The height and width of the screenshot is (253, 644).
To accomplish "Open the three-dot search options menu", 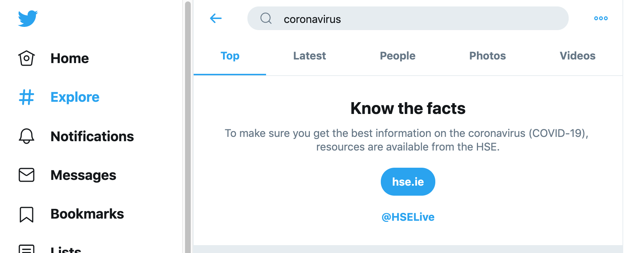I will click(601, 18).
